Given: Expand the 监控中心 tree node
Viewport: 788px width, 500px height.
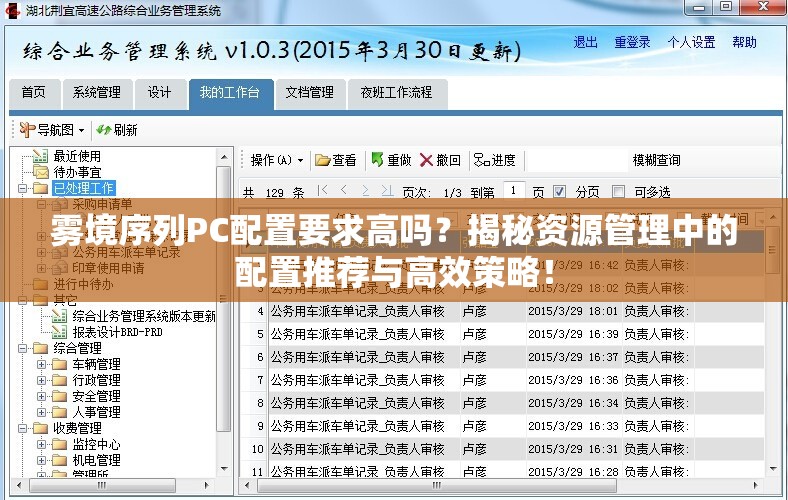Looking at the screenshot, I should [x=41, y=445].
